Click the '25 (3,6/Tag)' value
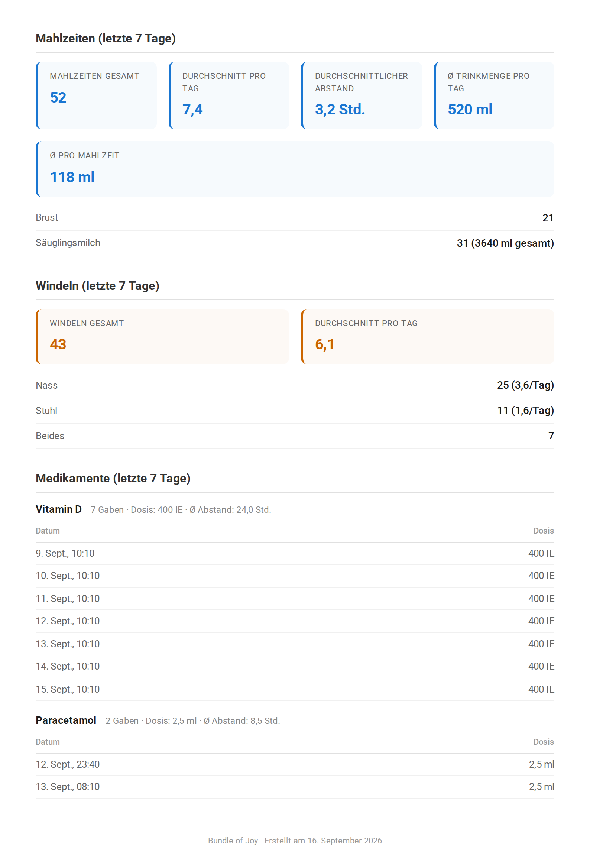 click(x=525, y=385)
